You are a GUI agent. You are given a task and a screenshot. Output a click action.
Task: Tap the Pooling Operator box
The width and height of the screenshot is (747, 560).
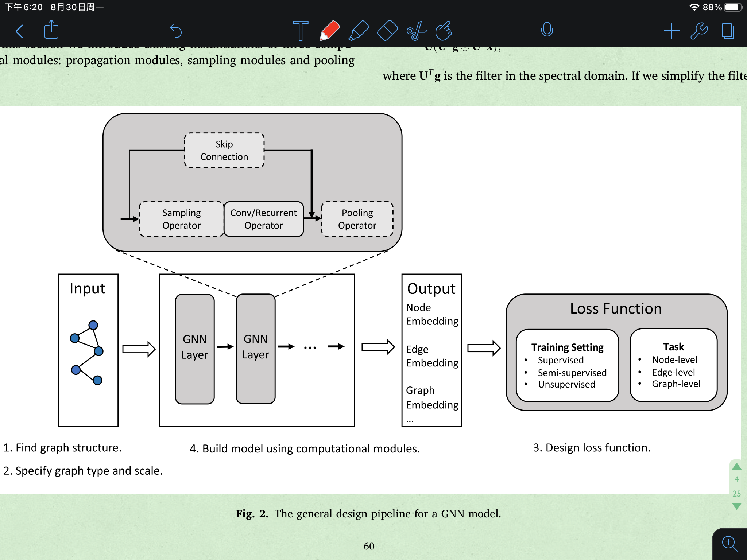(357, 219)
